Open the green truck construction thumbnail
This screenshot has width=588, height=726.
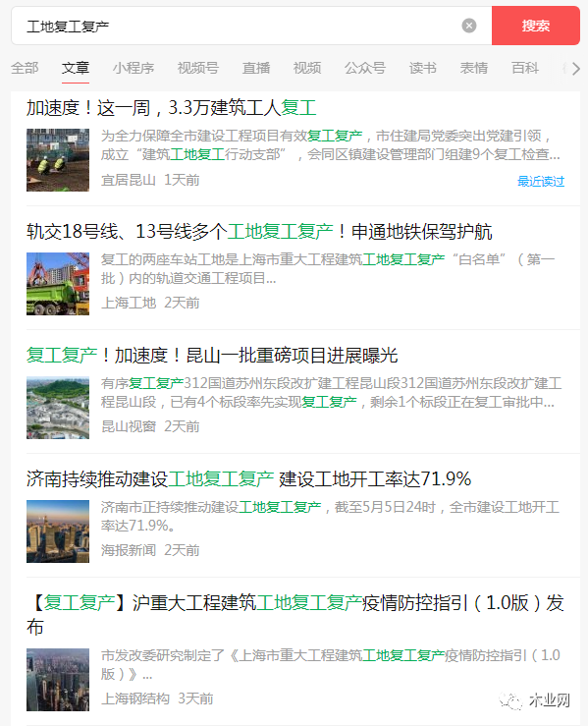point(58,284)
